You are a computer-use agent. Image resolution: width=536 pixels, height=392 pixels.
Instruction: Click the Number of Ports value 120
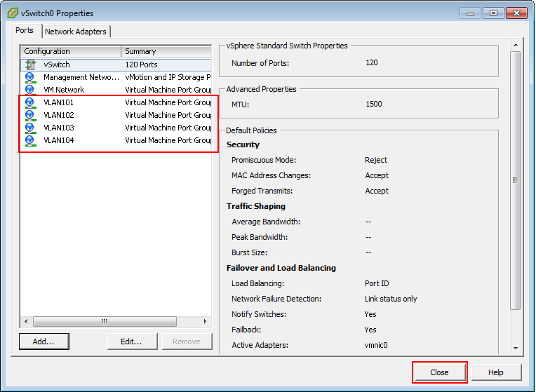pos(372,62)
